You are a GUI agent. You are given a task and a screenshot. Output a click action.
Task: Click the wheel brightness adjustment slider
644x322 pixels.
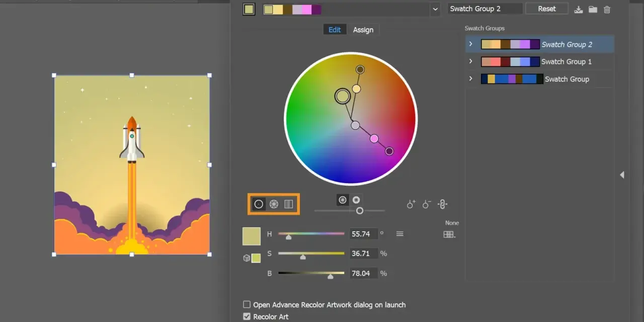point(350,211)
